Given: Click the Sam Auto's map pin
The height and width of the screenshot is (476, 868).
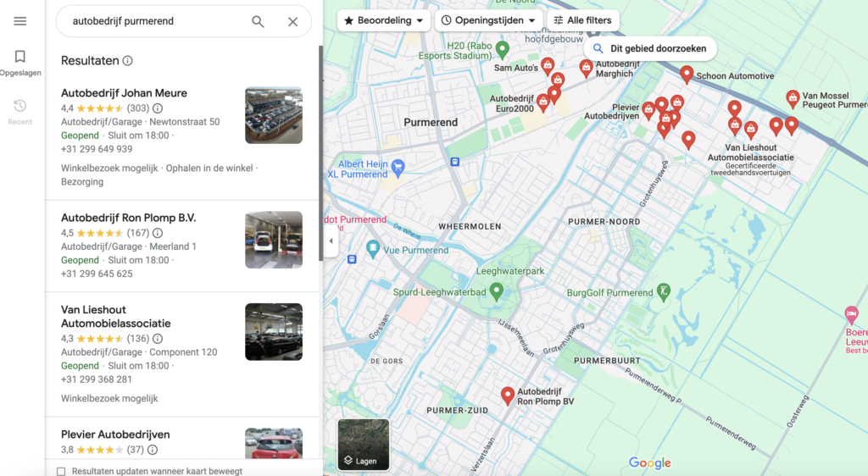Looking at the screenshot, I should click(548, 66).
